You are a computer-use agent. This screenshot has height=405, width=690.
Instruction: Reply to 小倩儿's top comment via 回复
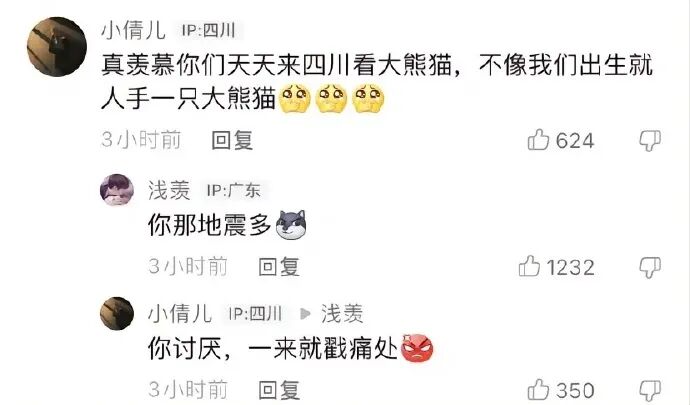click(232, 140)
